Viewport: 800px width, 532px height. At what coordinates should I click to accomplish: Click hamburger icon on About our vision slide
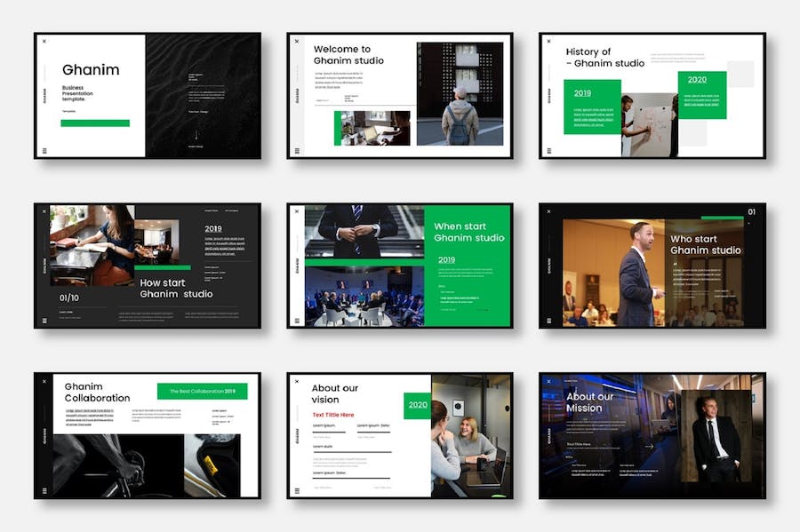297,489
